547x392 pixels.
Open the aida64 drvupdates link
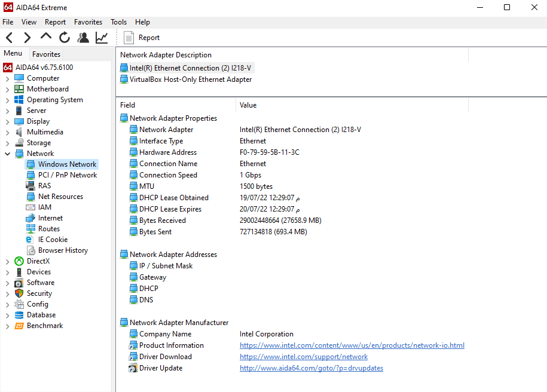coord(311,368)
